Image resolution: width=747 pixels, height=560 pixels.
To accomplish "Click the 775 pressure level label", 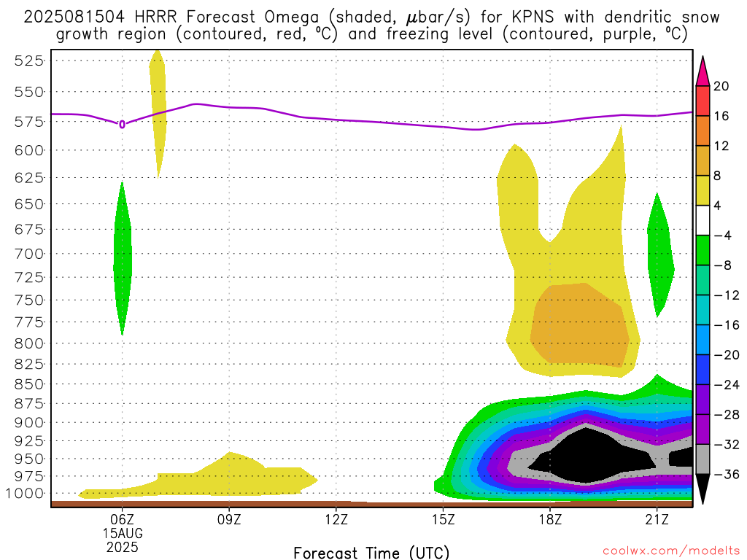I will [x=28, y=322].
